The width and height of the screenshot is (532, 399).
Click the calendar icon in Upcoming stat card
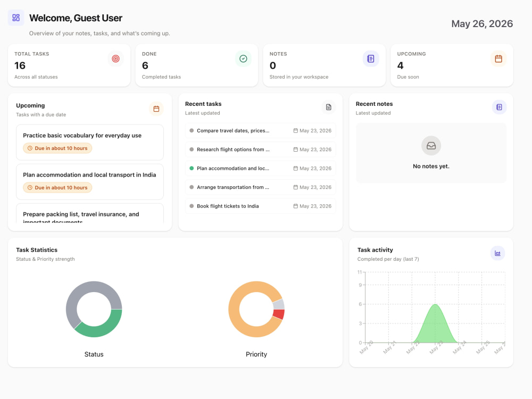click(x=498, y=59)
